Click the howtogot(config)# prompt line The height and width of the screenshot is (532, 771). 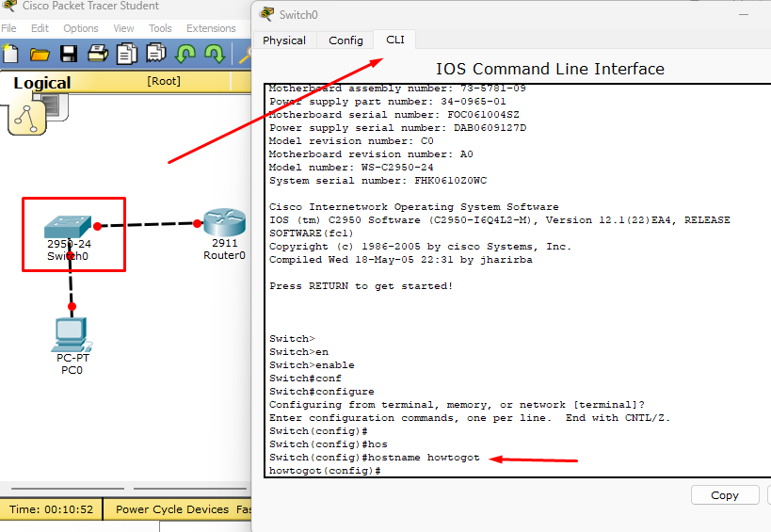[x=325, y=471]
